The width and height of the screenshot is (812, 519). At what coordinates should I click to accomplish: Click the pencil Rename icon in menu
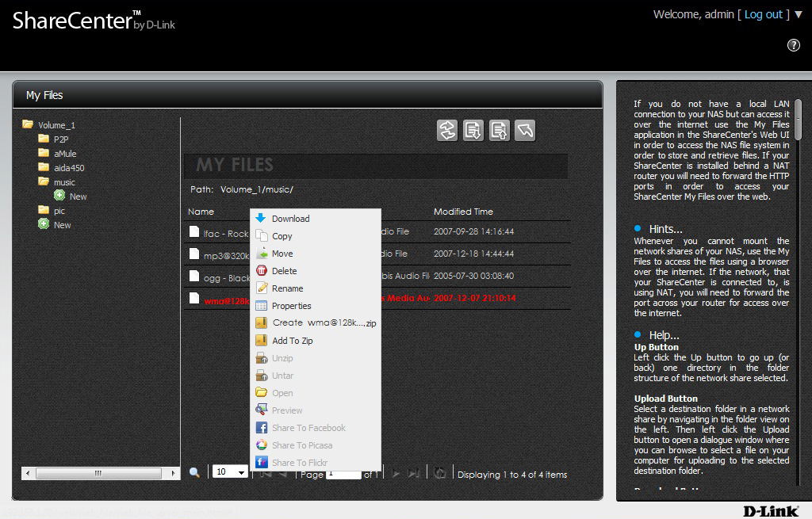(x=262, y=288)
